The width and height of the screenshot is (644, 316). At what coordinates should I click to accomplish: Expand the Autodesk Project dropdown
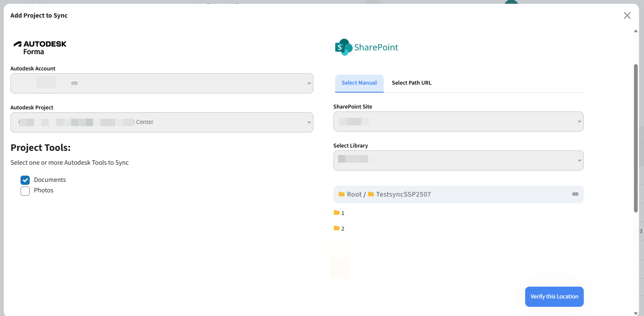[162, 122]
